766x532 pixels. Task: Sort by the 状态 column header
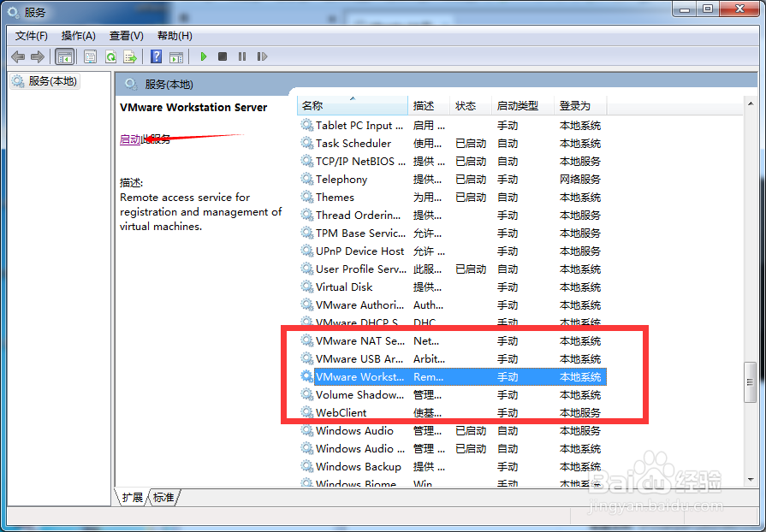[x=471, y=105]
